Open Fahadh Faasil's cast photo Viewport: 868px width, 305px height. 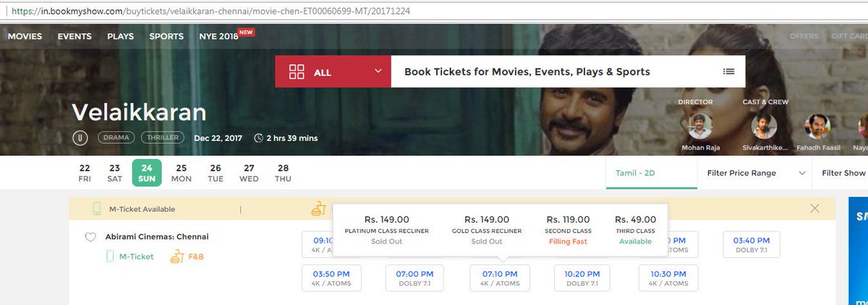(x=817, y=126)
